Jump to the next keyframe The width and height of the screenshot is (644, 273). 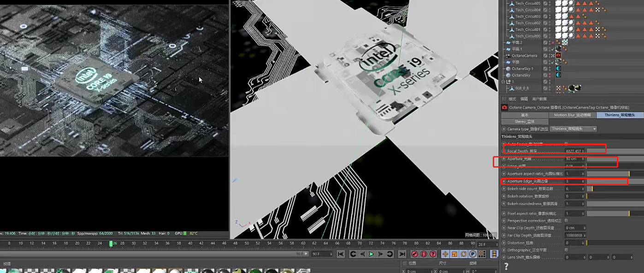pyautogui.click(x=390, y=254)
